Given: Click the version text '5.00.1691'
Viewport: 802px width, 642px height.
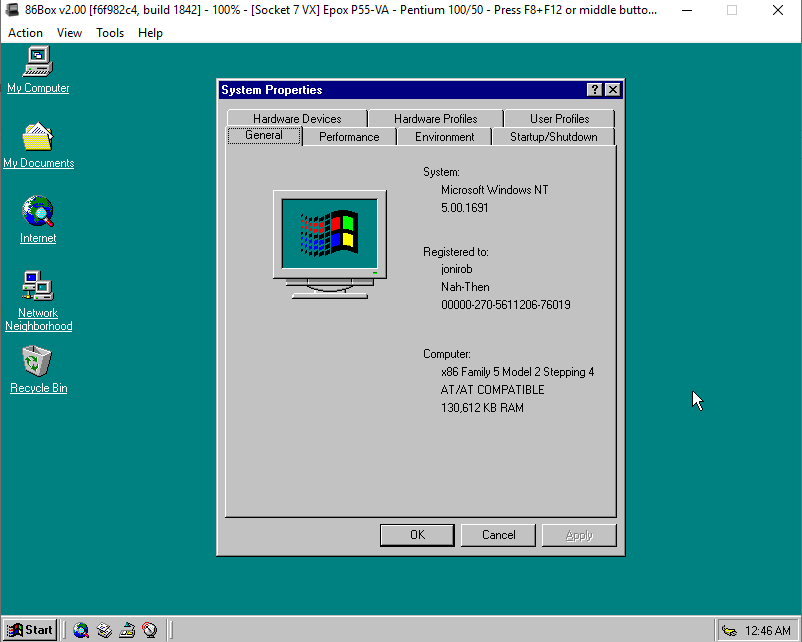Looking at the screenshot, I should pos(464,208).
